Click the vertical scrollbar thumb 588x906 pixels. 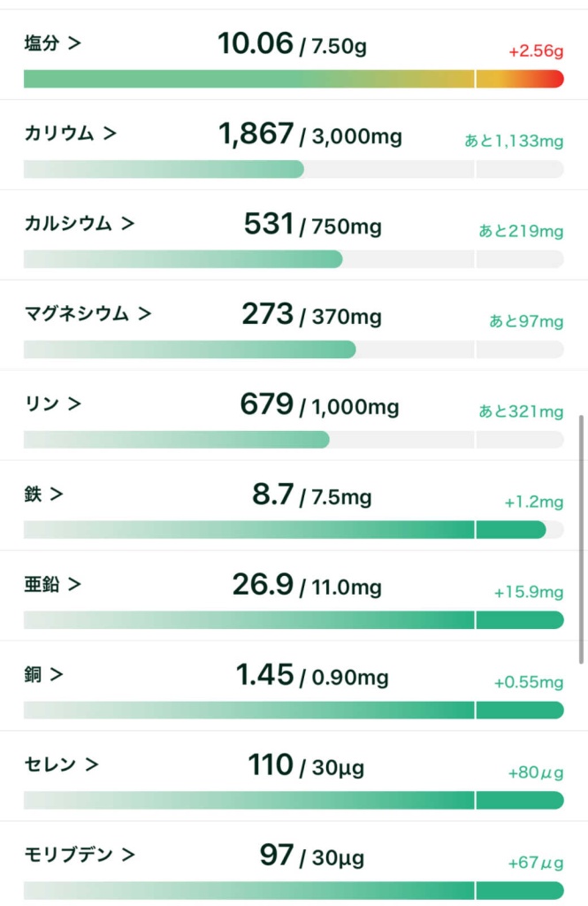tap(581, 538)
